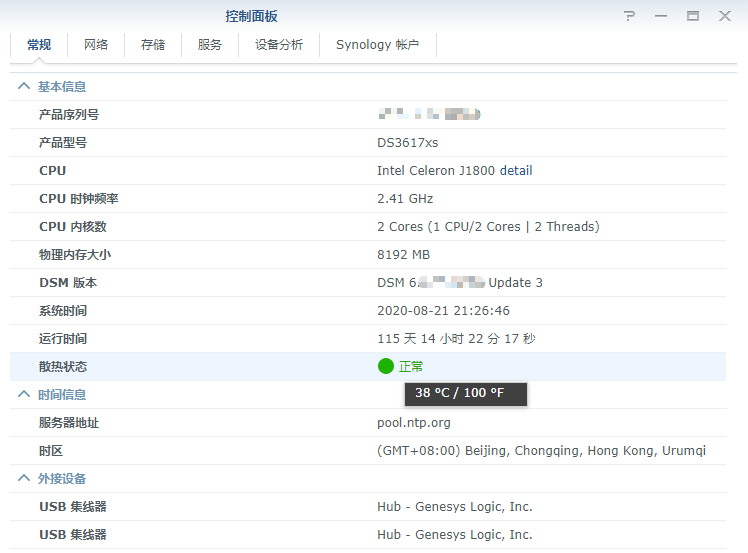Viewport: 748px width, 553px height.
Task: Click the 产品序列号 row label
Action: pos(69,115)
